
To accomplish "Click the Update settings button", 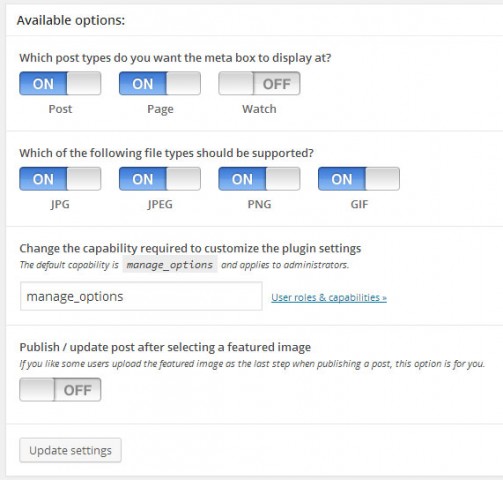I will [x=70, y=450].
